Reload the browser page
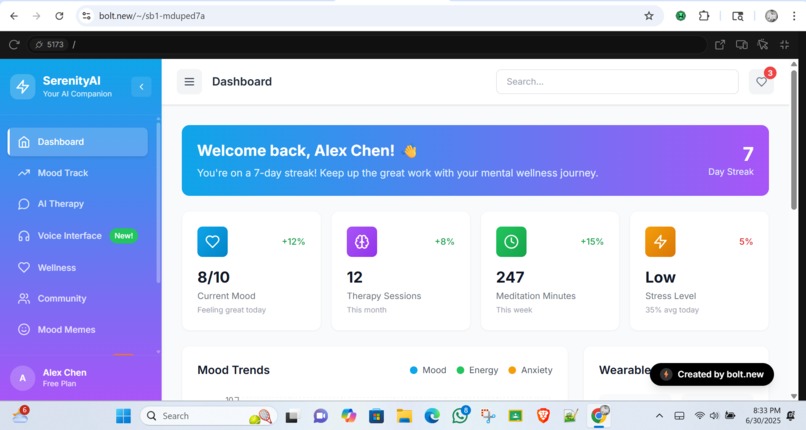Viewport: 806px width, 430px height. (x=59, y=16)
